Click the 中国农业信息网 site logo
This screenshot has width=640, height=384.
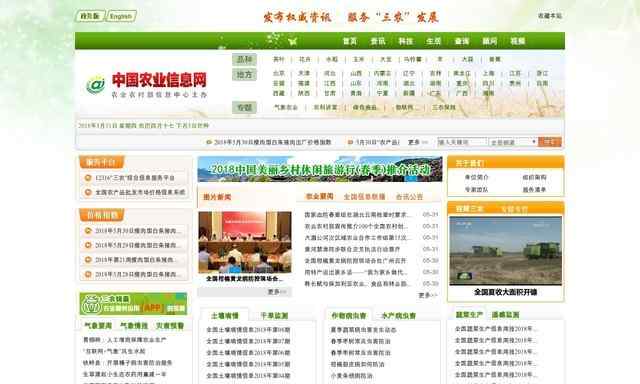pyautogui.click(x=147, y=85)
